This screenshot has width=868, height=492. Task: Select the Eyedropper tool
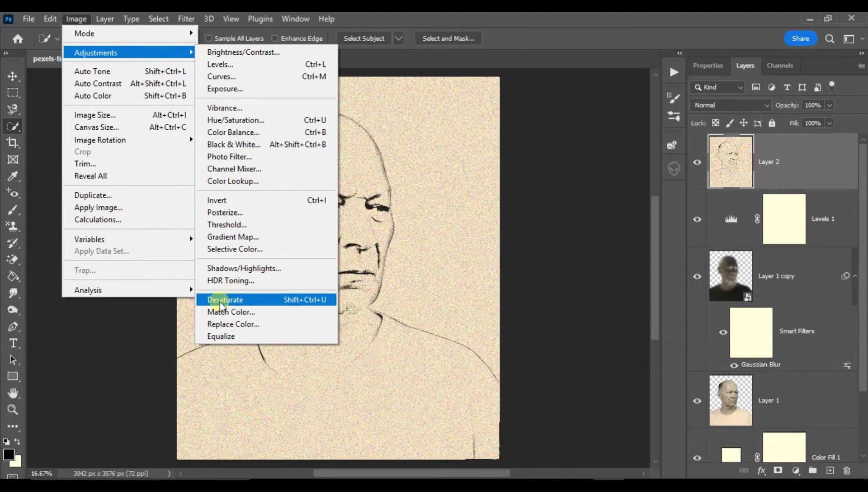[x=13, y=176]
